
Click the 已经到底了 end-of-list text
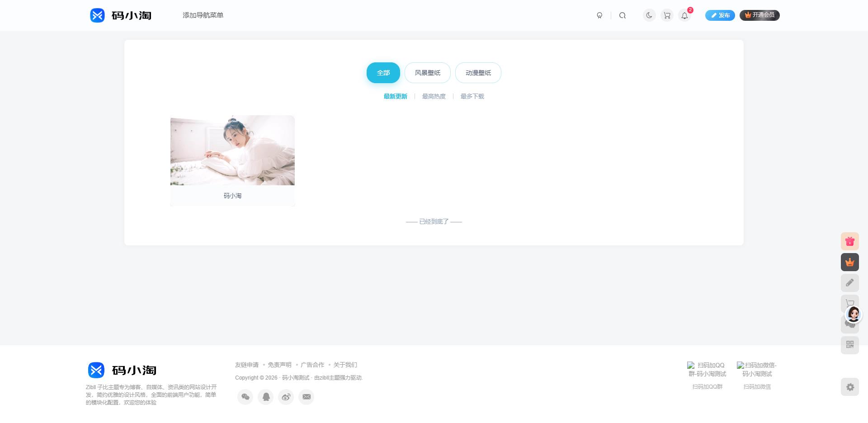click(434, 221)
